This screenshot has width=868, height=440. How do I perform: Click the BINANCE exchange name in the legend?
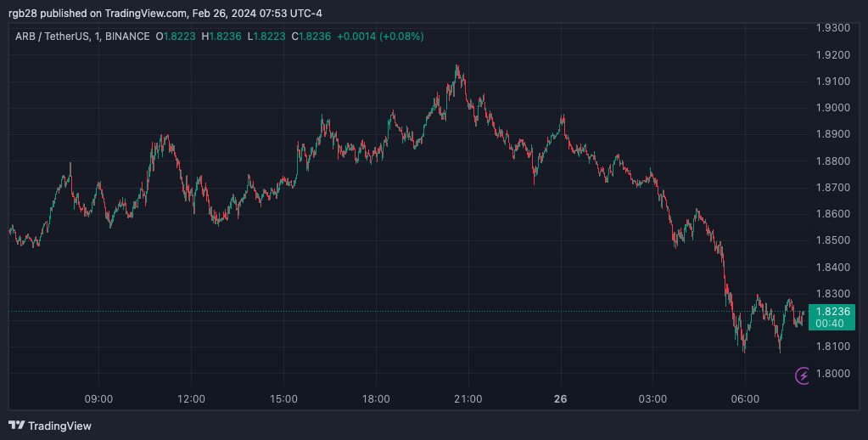pos(126,37)
